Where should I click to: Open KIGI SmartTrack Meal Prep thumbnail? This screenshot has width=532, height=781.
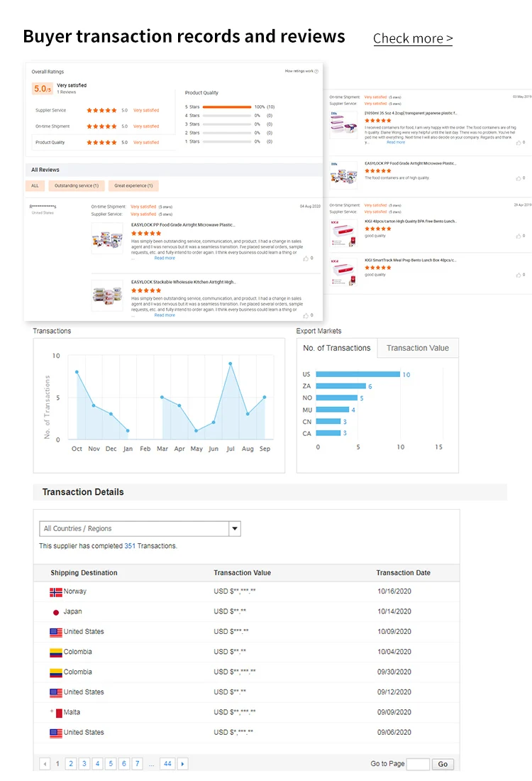click(344, 272)
